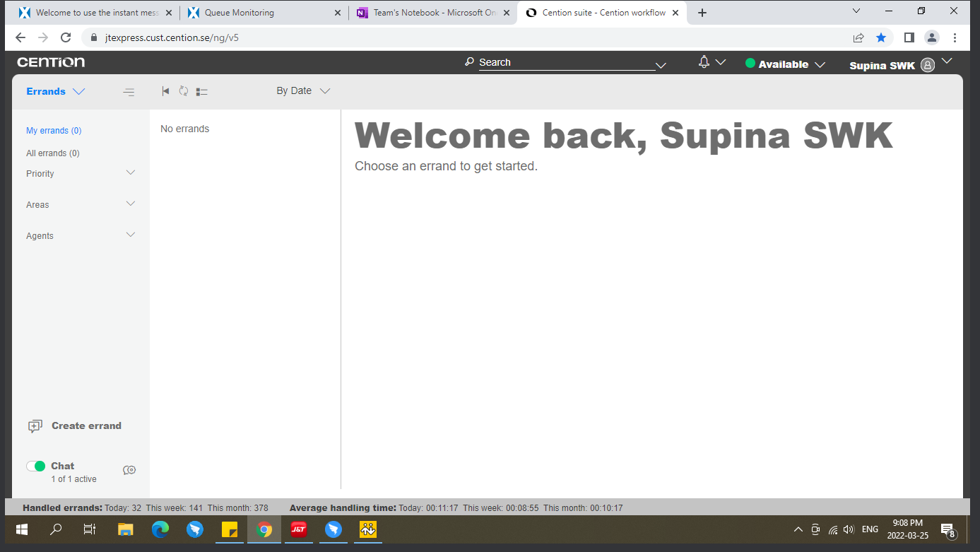The width and height of the screenshot is (980, 552).
Task: Open J&T app in Windows taskbar
Action: [299, 529]
